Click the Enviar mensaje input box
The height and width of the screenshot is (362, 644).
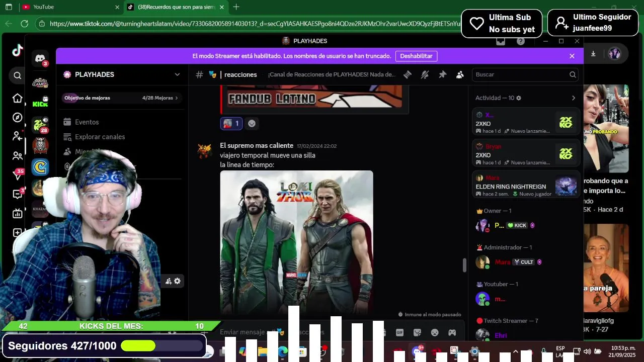click(297, 332)
